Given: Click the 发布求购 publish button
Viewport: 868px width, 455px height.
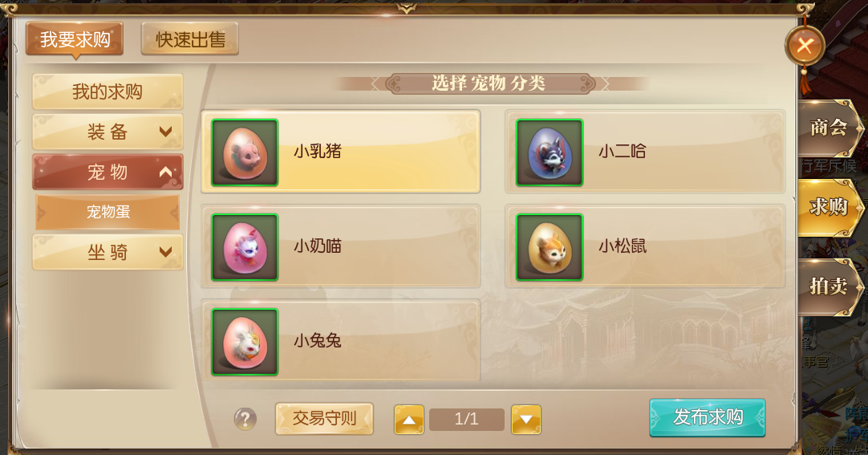Looking at the screenshot, I should [x=708, y=417].
